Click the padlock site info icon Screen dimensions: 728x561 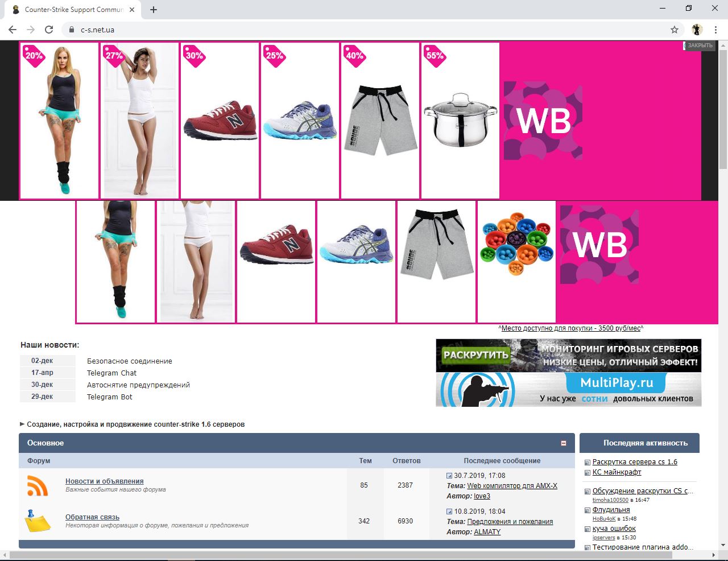(x=71, y=30)
